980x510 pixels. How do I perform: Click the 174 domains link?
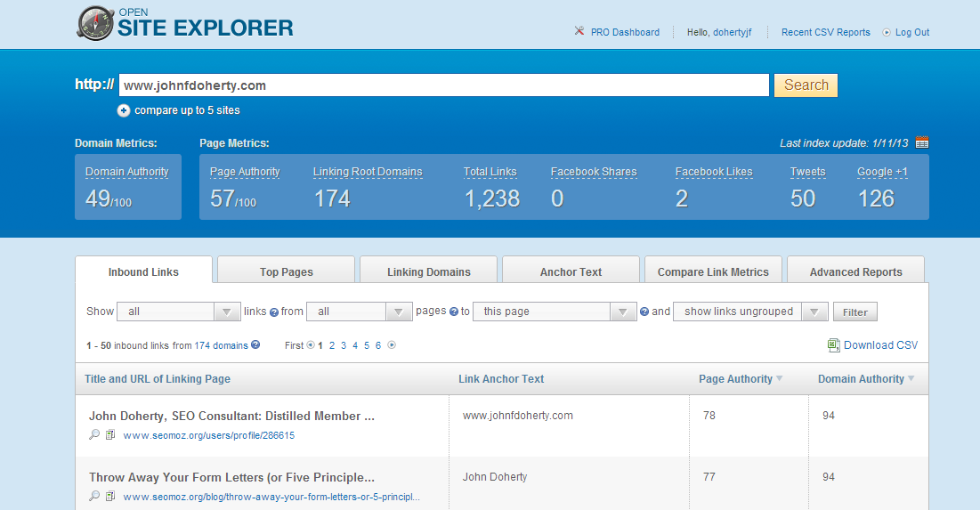pos(222,345)
